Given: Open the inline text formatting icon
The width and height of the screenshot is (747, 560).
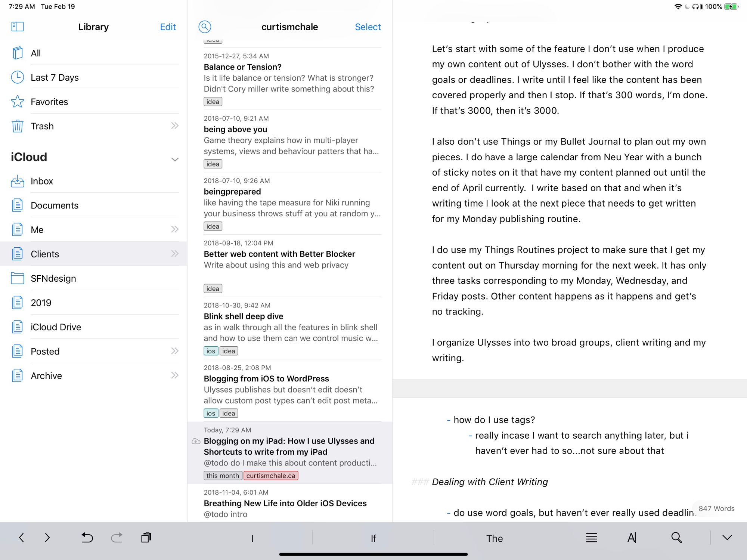Looking at the screenshot, I should (x=632, y=538).
